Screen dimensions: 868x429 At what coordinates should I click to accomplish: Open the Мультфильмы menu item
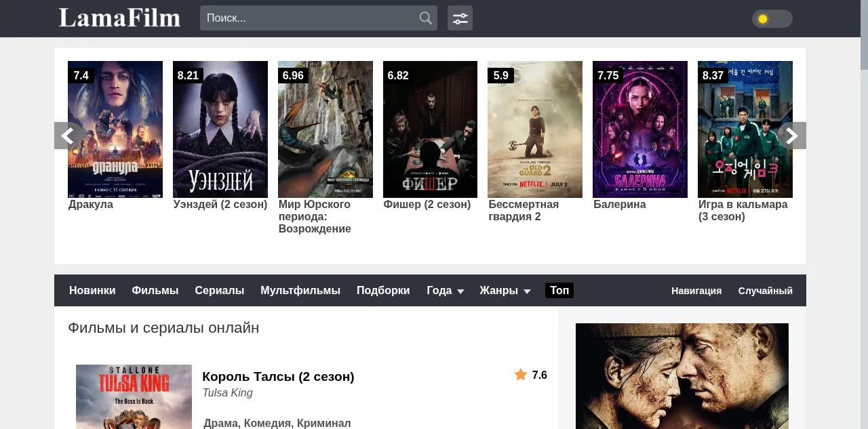click(x=300, y=290)
